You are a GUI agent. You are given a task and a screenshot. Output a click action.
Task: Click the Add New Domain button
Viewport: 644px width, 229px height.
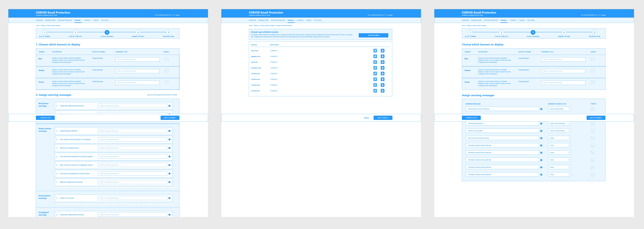(373, 35)
